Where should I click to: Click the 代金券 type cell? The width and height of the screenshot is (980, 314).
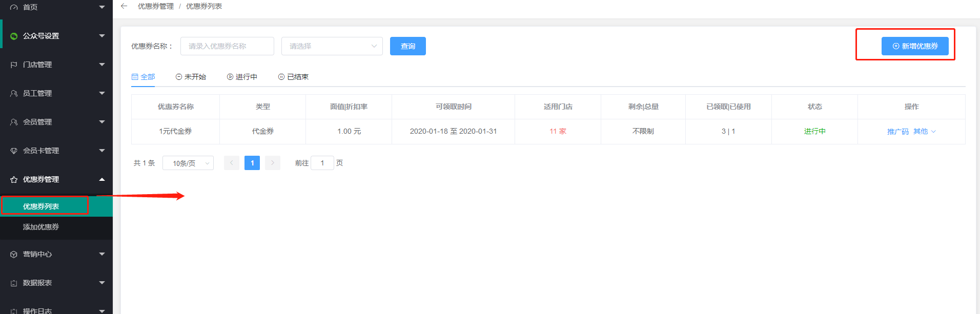[263, 132]
